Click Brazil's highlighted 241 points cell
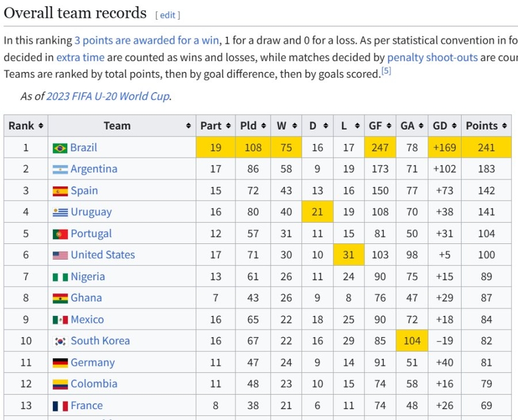The image size is (518, 420). tap(486, 148)
